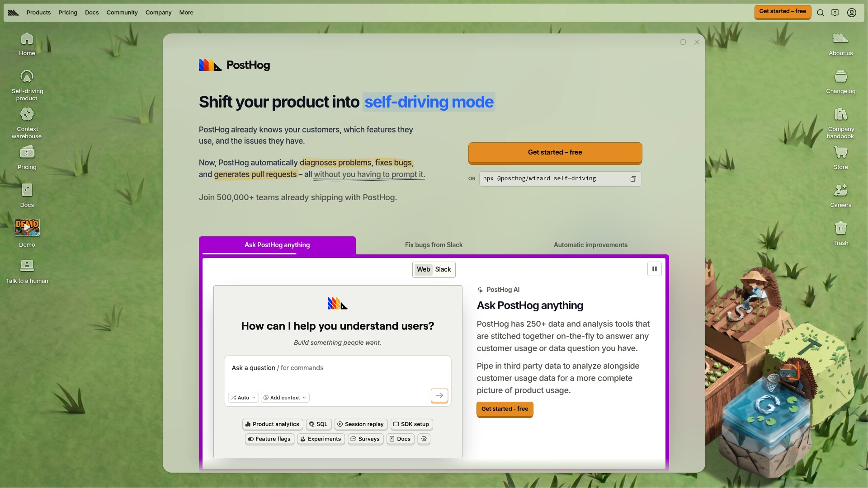Open the Trash desktop icon

(841, 234)
